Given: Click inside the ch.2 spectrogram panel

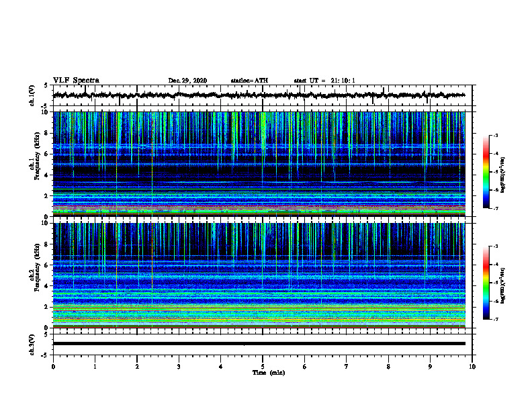Looking at the screenshot, I should coord(259,275).
